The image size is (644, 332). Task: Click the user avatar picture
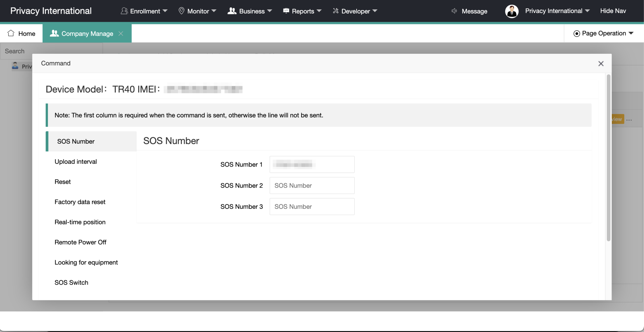[512, 11]
